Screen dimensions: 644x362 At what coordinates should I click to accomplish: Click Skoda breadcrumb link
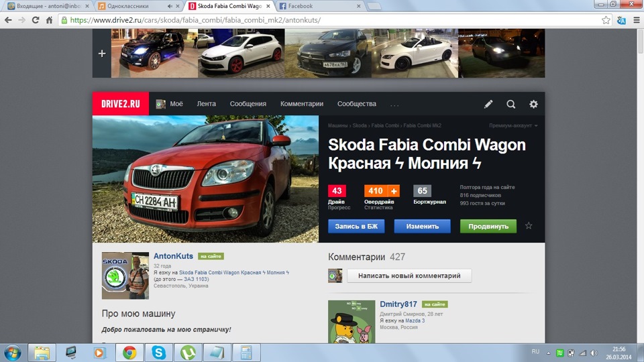tap(360, 125)
